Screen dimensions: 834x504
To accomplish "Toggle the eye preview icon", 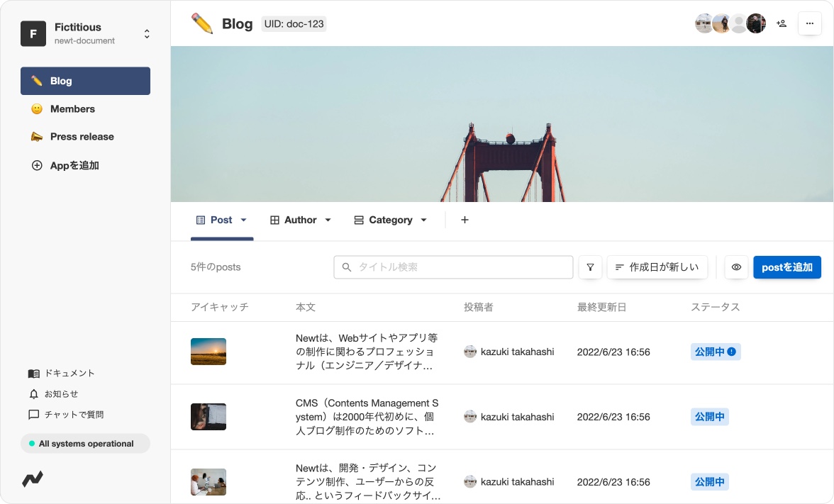I will (x=736, y=267).
